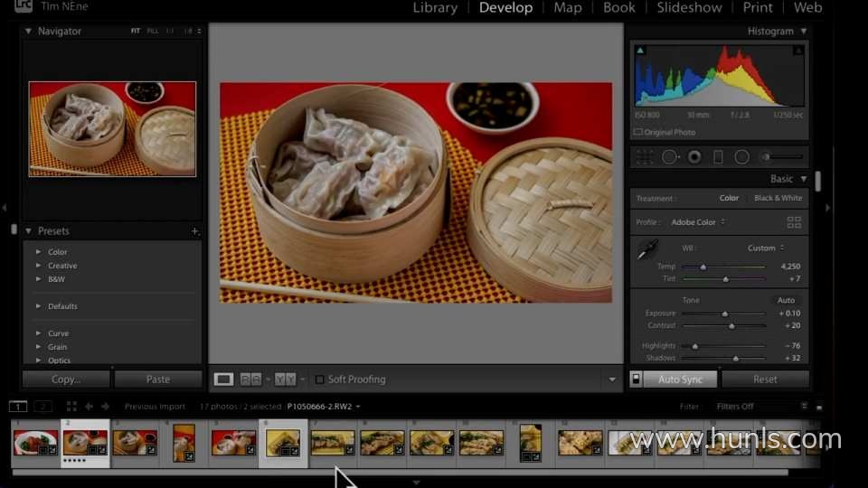Collapse the Navigator panel
This screenshot has height=488, width=868.
pyautogui.click(x=29, y=31)
